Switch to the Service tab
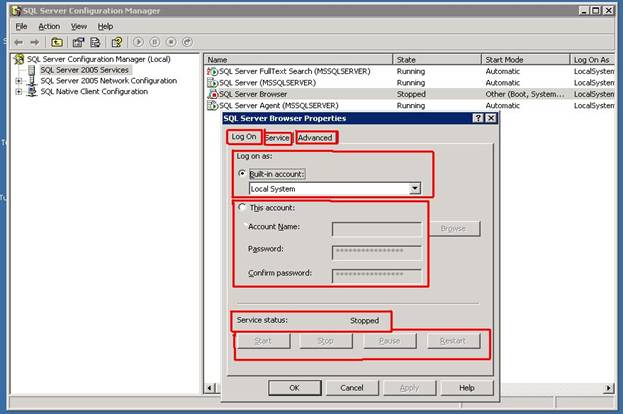 (277, 137)
